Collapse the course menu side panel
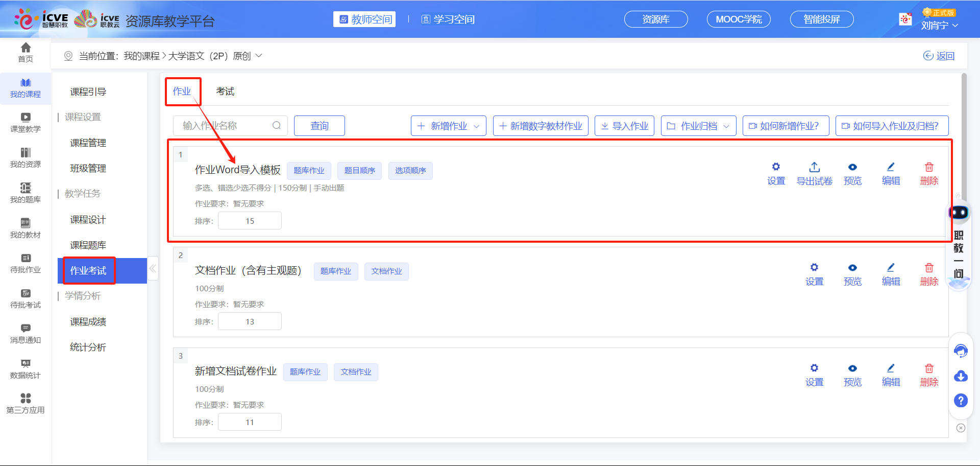This screenshot has width=980, height=466. click(153, 269)
